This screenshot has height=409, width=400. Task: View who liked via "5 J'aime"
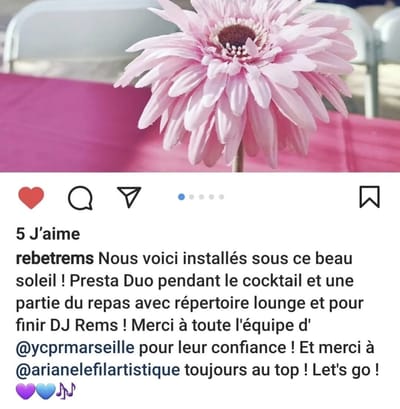pyautogui.click(x=48, y=234)
